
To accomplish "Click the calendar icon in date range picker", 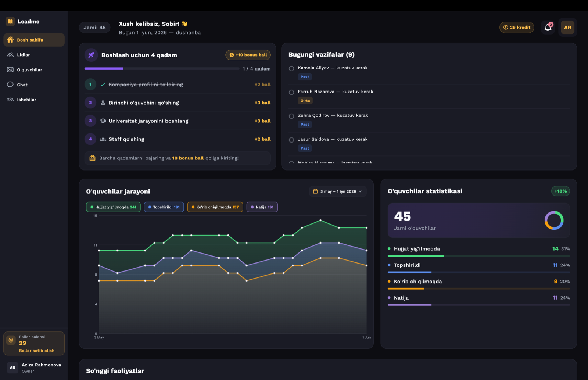I will (x=315, y=191).
